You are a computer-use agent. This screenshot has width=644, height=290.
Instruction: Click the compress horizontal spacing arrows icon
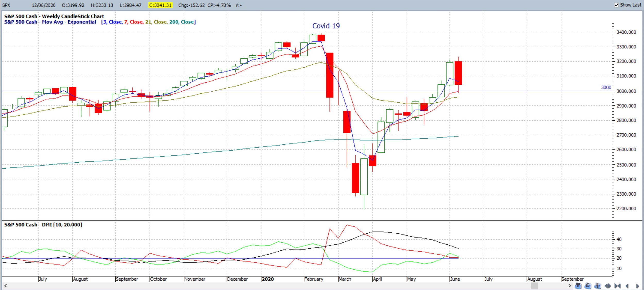click(617, 286)
